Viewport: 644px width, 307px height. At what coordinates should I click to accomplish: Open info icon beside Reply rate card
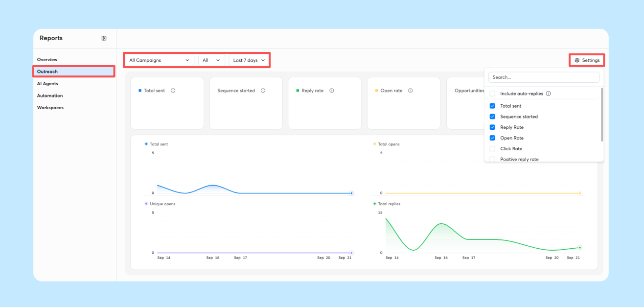[x=332, y=91]
